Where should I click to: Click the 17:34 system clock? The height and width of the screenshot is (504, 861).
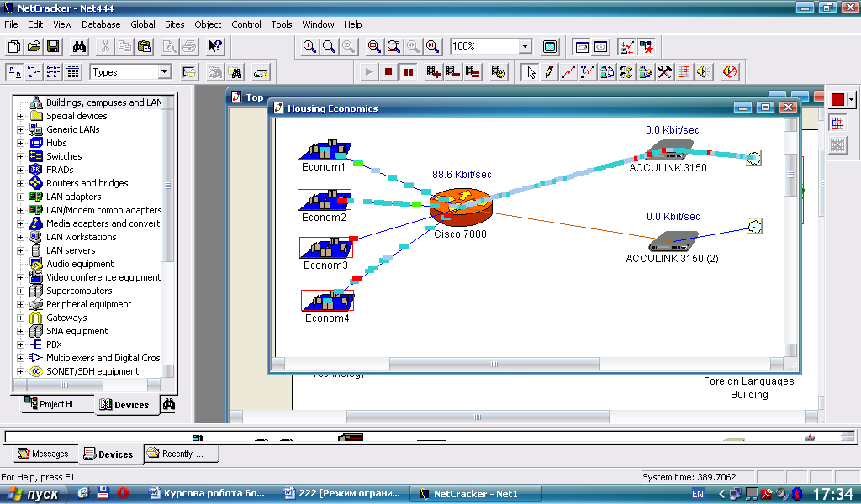(x=833, y=494)
